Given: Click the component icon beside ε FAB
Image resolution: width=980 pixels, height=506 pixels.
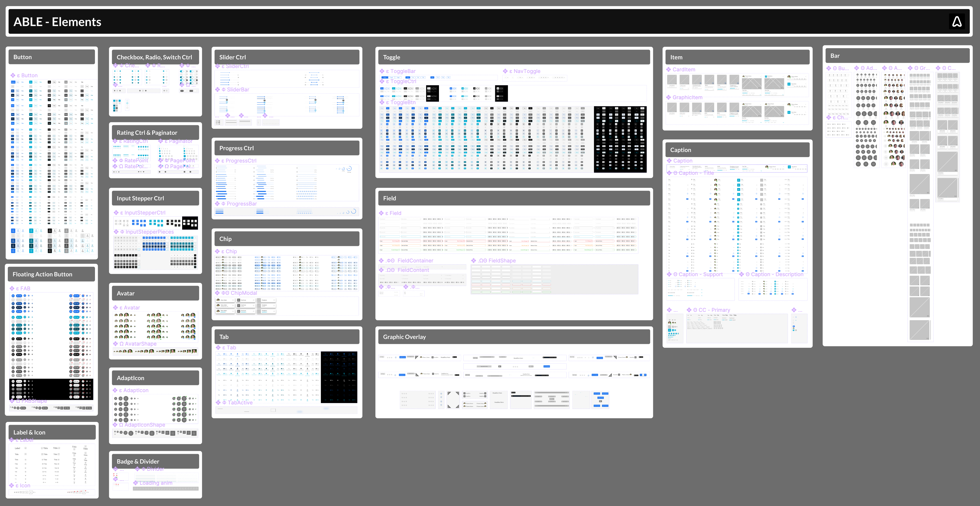Looking at the screenshot, I should (12, 288).
